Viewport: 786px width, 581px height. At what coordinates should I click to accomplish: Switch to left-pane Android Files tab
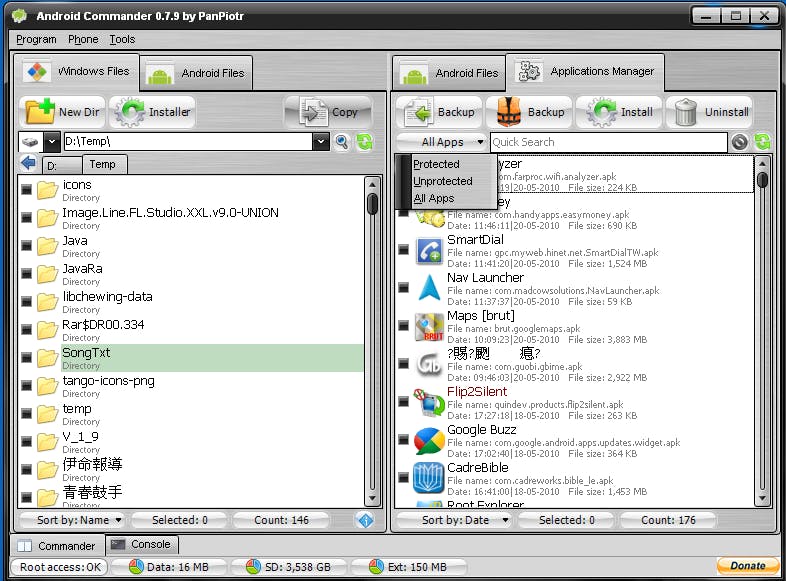196,73
